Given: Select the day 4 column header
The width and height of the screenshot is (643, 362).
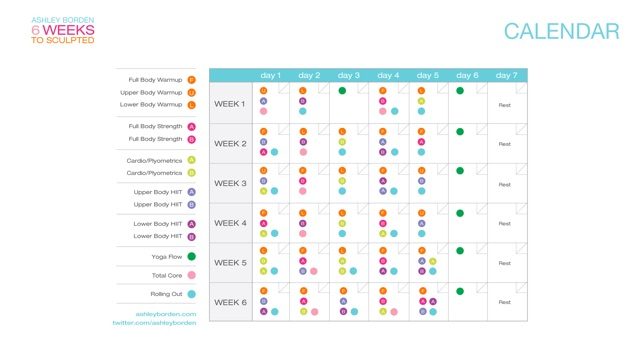Looking at the screenshot, I should point(388,75).
